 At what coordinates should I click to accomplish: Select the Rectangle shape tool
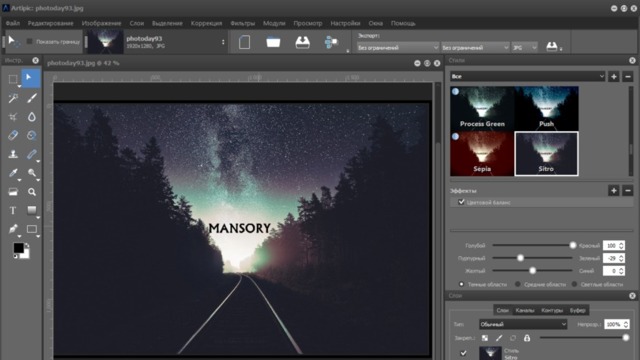[x=32, y=229]
